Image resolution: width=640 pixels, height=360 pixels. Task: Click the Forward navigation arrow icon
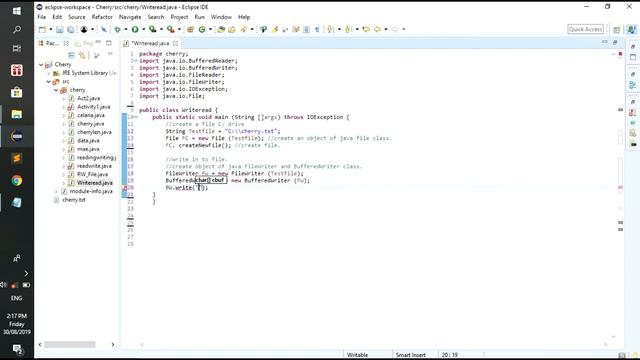pyautogui.click(x=395, y=29)
